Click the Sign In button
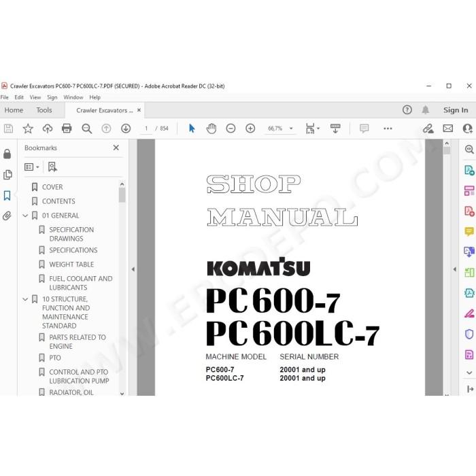This screenshot has width=476, height=476. coord(456,110)
